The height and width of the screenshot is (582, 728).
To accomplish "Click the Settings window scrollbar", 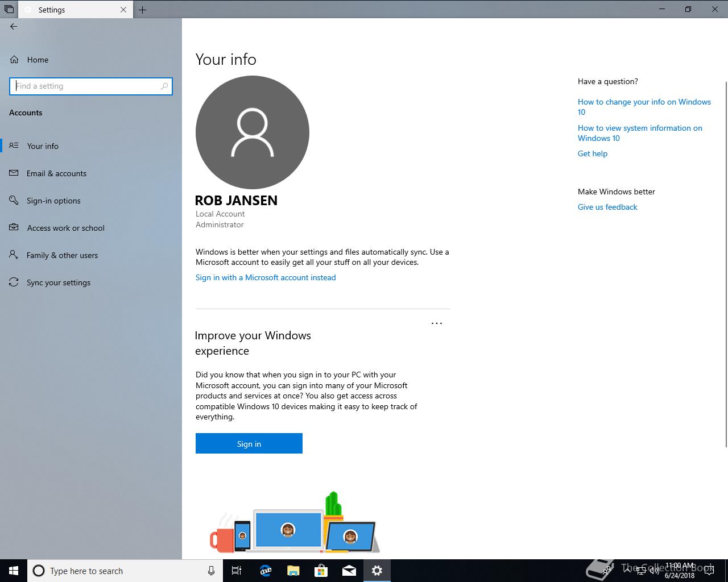I will point(726,264).
